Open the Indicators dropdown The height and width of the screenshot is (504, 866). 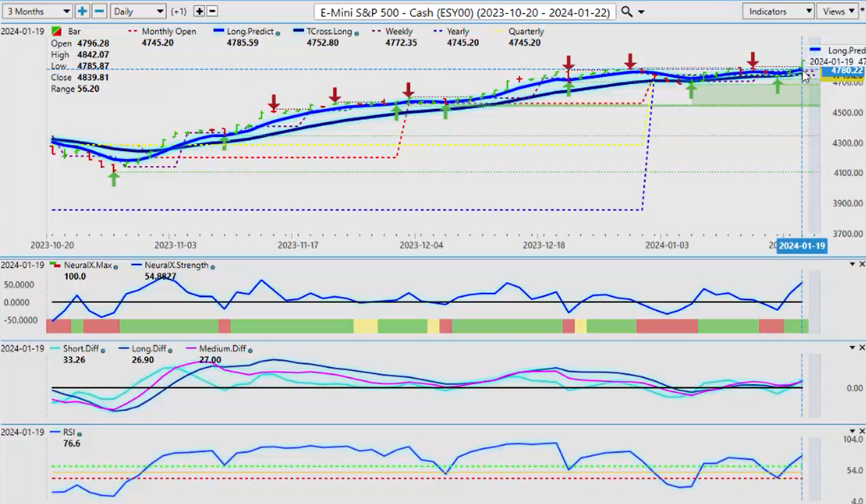tap(778, 11)
